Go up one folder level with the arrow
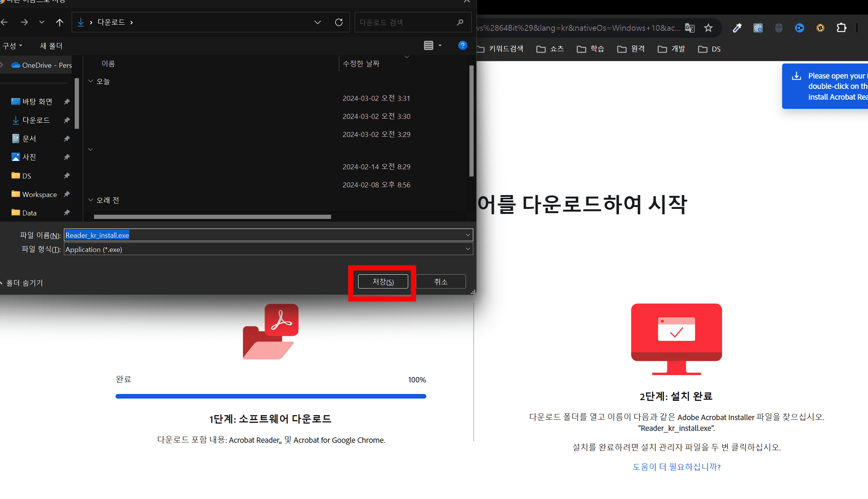 (60, 22)
